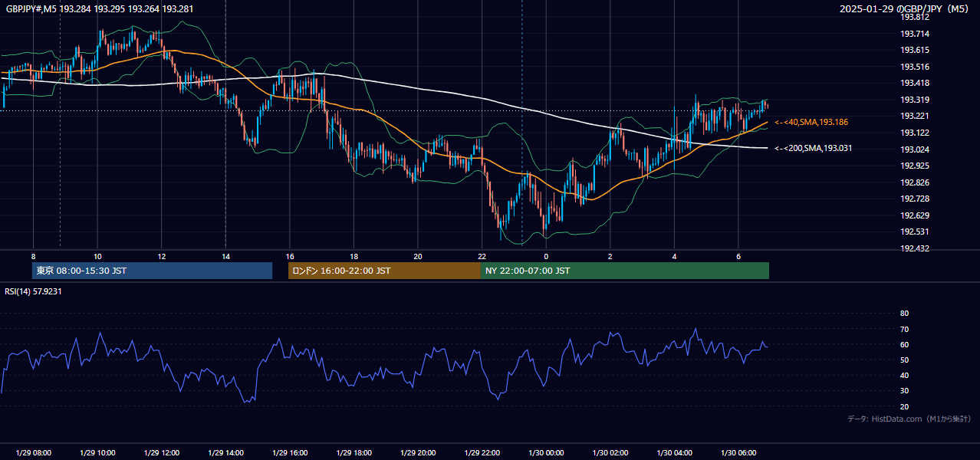This screenshot has height=460, width=980.
Task: Click the 1/29 16:00 time axis label
Action: (x=290, y=453)
